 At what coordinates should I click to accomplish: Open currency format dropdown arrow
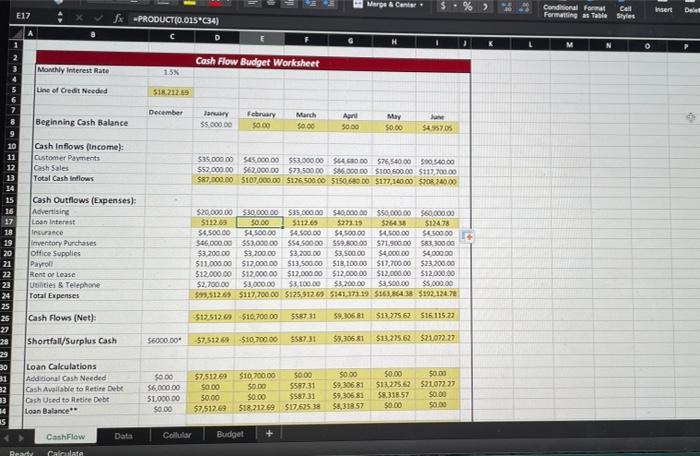[455, 6]
